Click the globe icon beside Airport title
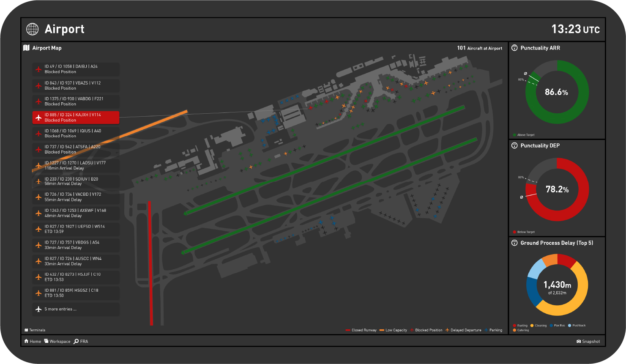626x364 pixels. pyautogui.click(x=32, y=29)
